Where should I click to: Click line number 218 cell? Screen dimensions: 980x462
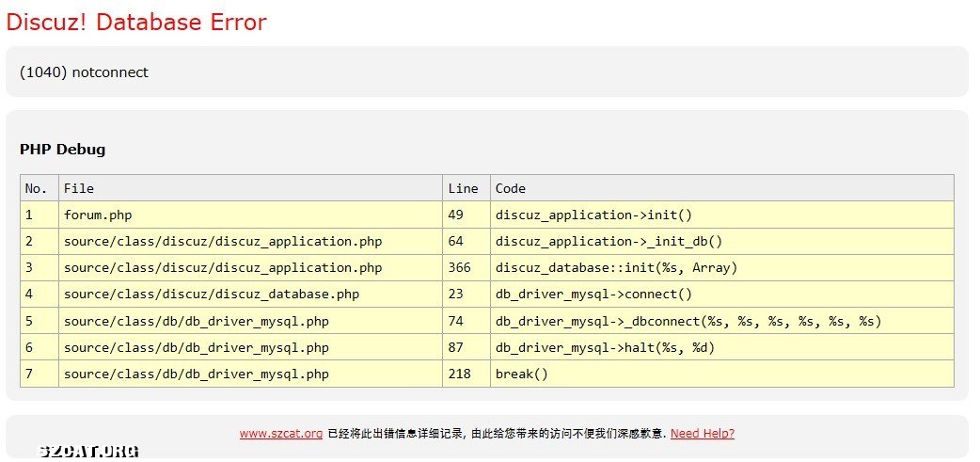coord(466,374)
